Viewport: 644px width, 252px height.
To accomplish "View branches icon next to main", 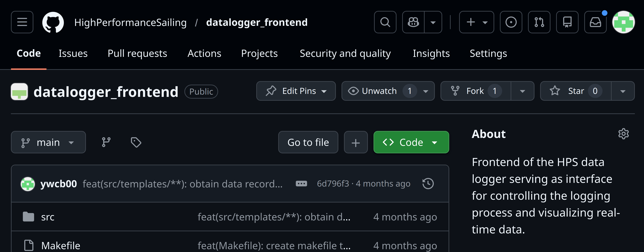I will coord(106,142).
